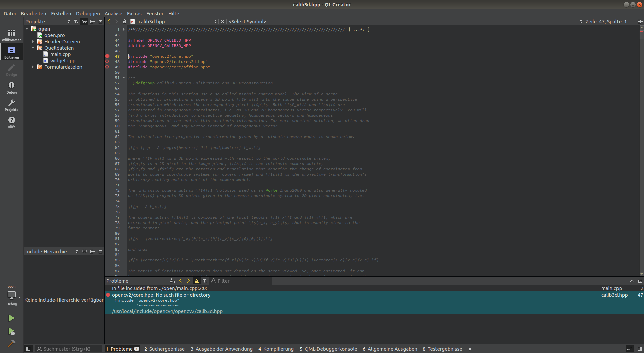Image resolution: width=644 pixels, height=353 pixels.
Task: Switch to Editieren mode
Action: [x=11, y=53]
